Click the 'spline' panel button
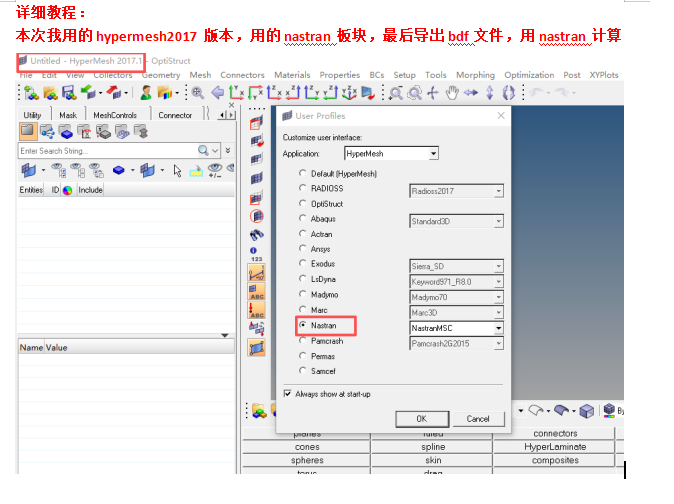The image size is (674, 504). 432,447
